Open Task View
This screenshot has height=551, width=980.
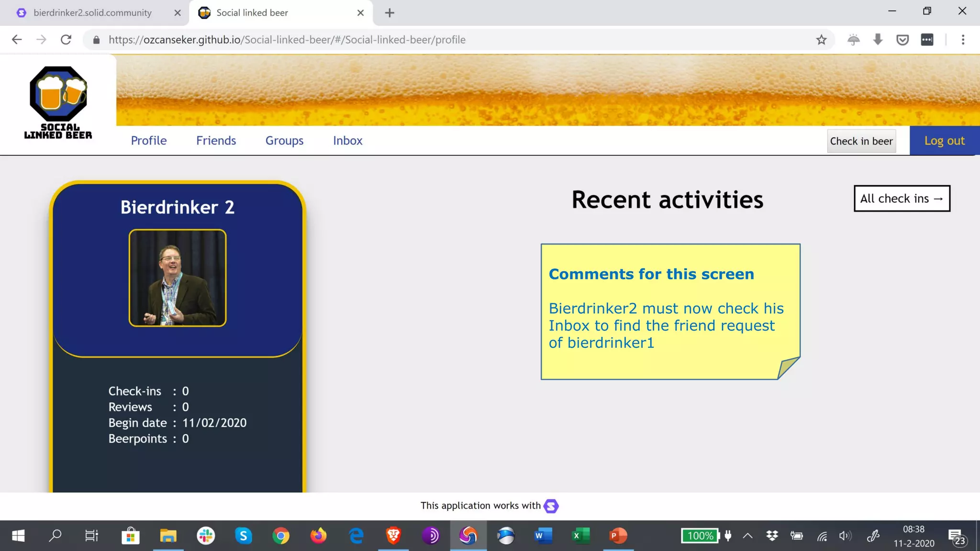(x=91, y=536)
